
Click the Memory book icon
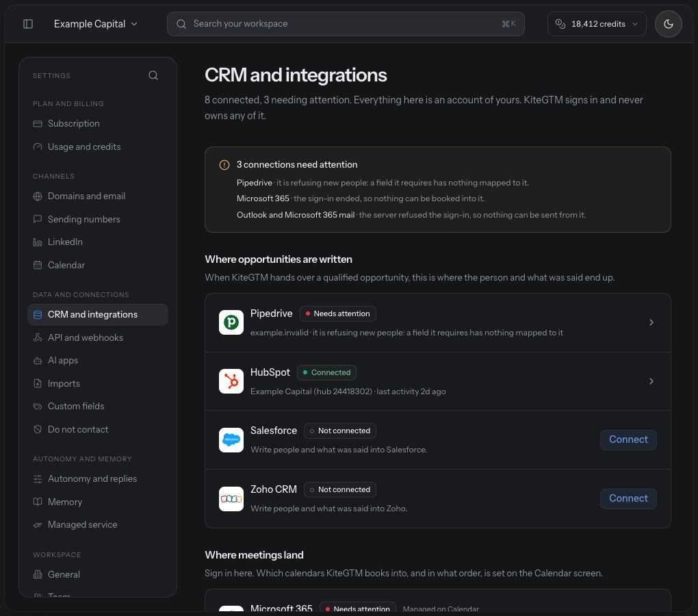(38, 502)
